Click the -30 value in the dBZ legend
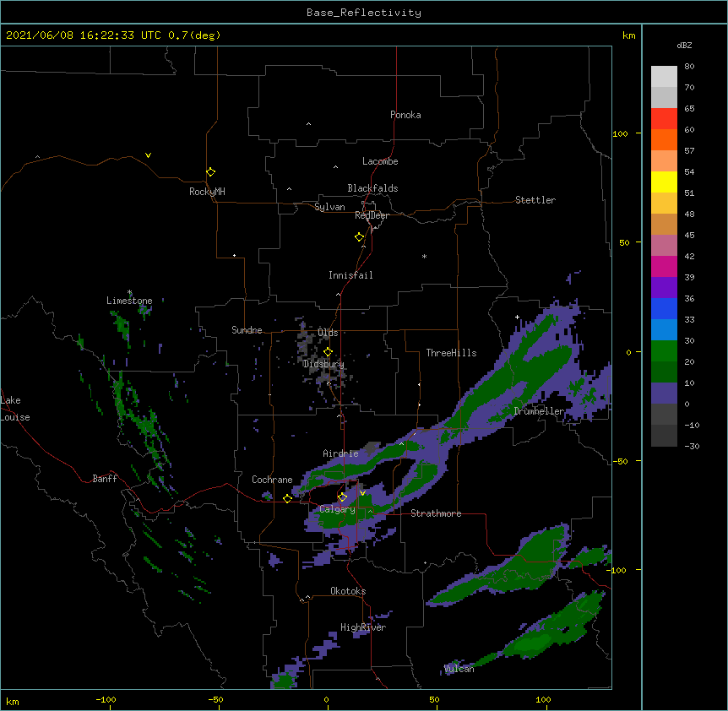 click(x=692, y=447)
